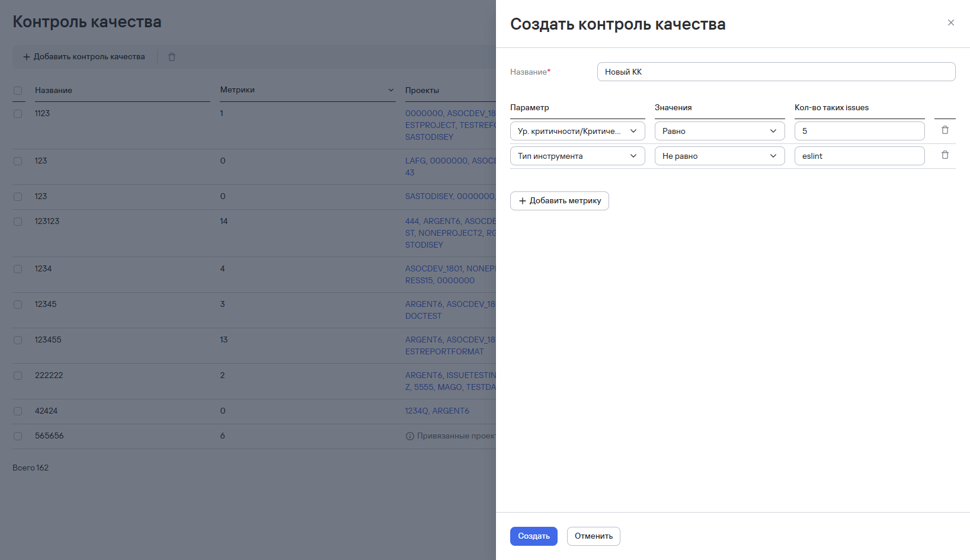Open project link 1234Q, ARGENT6
Screen dimensions: 970x560
[x=437, y=411]
